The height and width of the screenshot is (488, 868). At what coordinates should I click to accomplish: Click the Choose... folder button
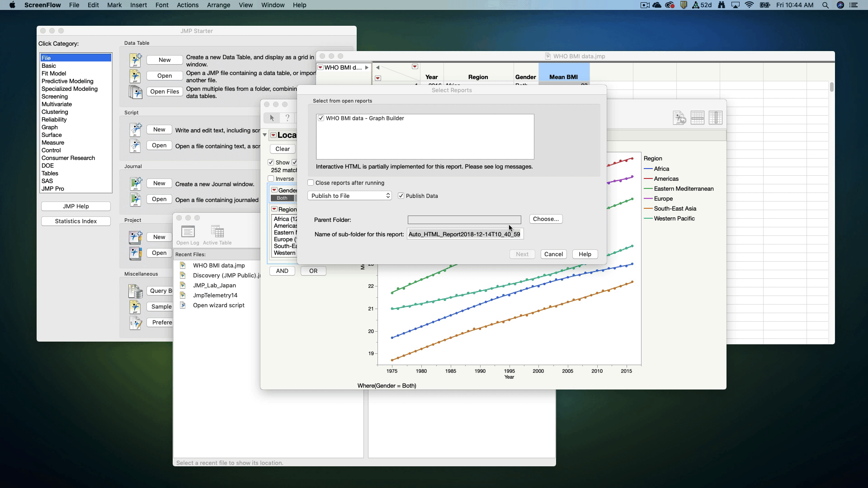click(546, 219)
